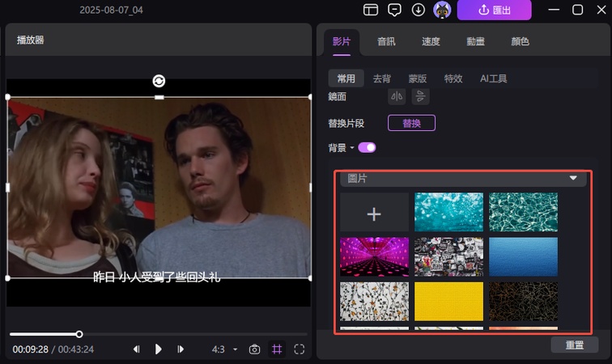Screen dimensions: 612x364
Task: Choose the solid yellow textured background
Action: point(448,302)
